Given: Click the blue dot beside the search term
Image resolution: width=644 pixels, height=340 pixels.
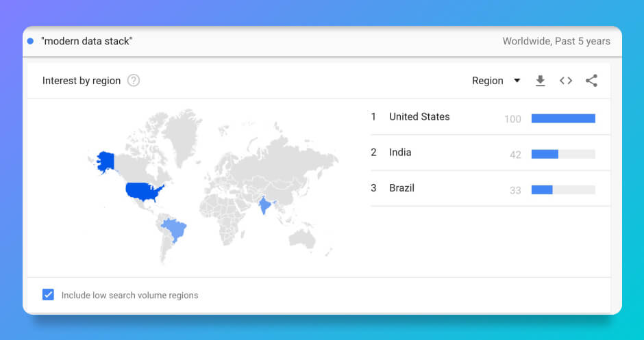Looking at the screenshot, I should pos(30,41).
